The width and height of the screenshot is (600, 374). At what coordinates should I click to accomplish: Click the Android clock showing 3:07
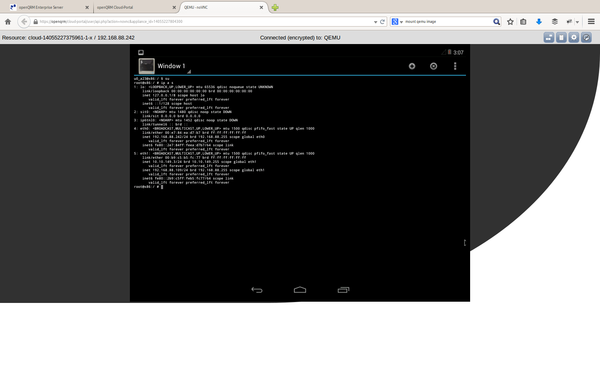pos(458,52)
